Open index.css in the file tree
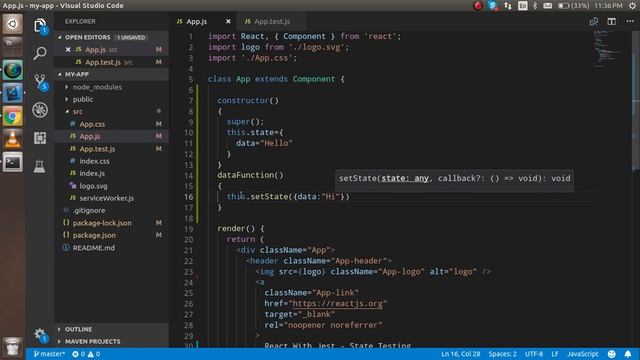The width and height of the screenshot is (640, 360). (111, 161)
